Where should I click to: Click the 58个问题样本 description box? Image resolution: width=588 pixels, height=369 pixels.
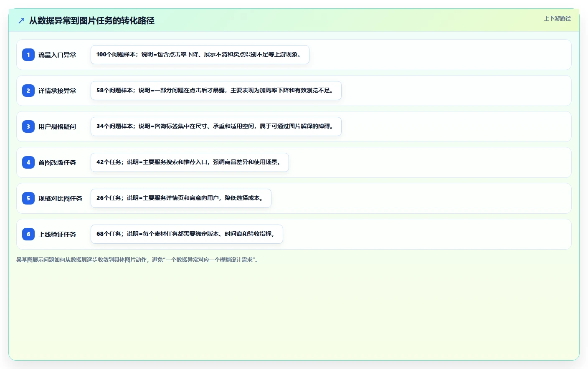(216, 91)
